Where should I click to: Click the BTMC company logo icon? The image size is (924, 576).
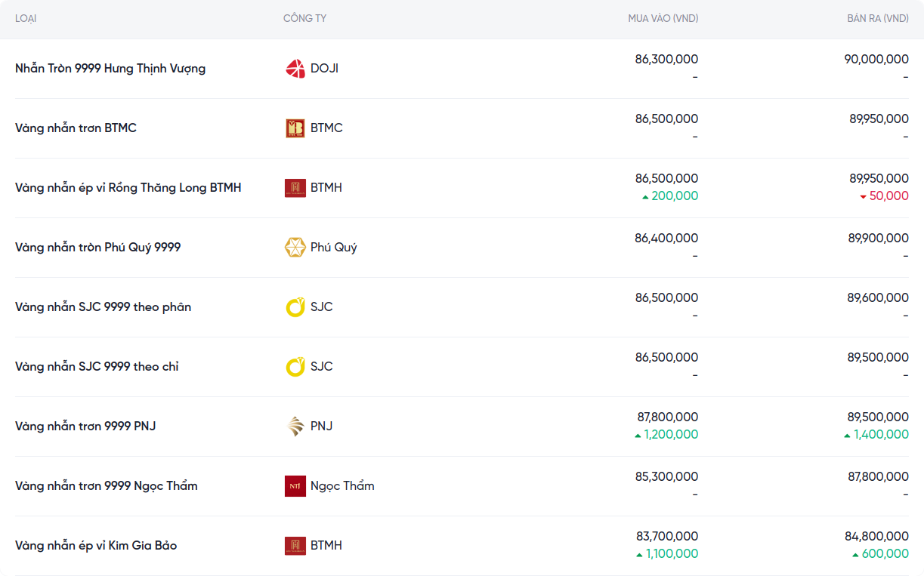coord(295,128)
